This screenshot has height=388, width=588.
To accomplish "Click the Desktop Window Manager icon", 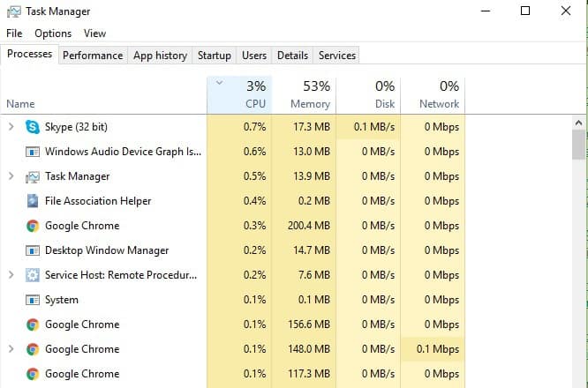I will [33, 250].
